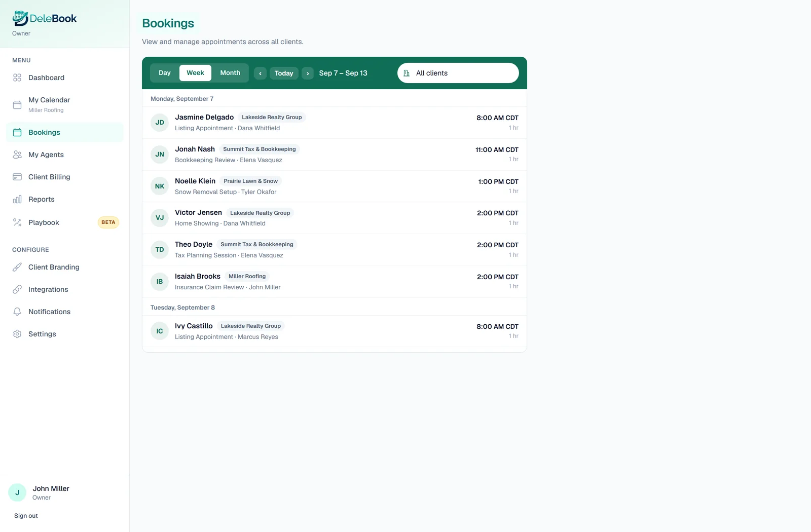Click the My Agents people icon
The height and width of the screenshot is (532, 811).
tap(17, 155)
